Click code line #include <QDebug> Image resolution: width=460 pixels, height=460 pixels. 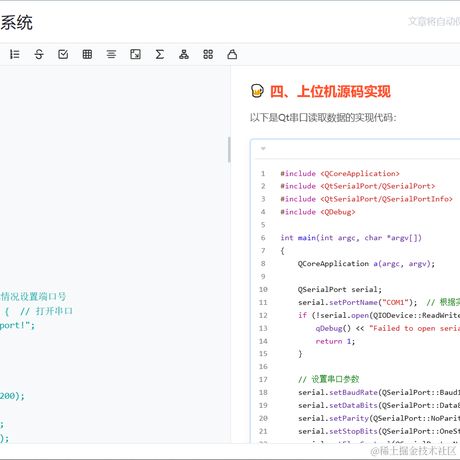tap(318, 212)
